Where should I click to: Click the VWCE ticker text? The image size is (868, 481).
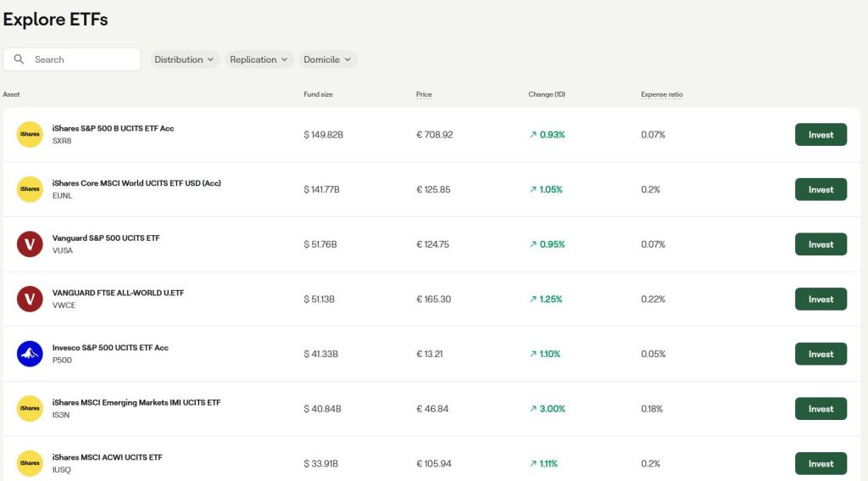click(64, 305)
